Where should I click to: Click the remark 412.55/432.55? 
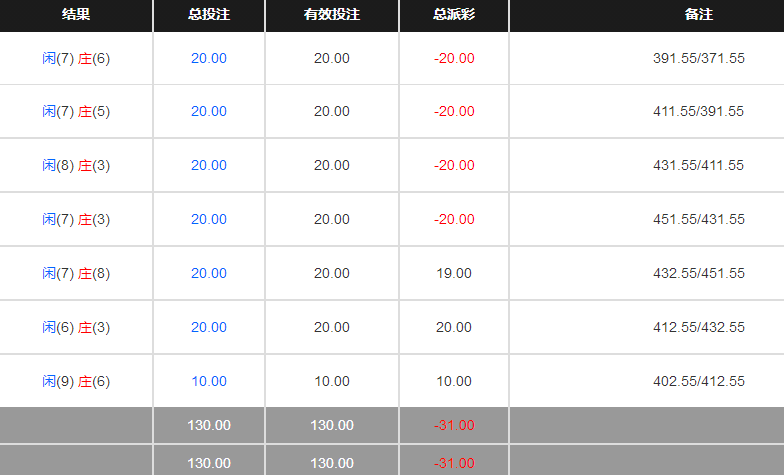699,327
